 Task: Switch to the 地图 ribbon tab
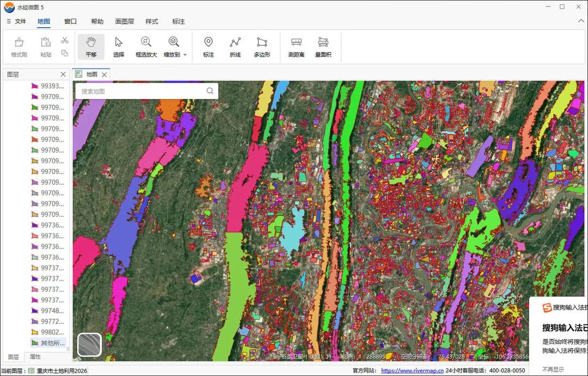(x=44, y=21)
